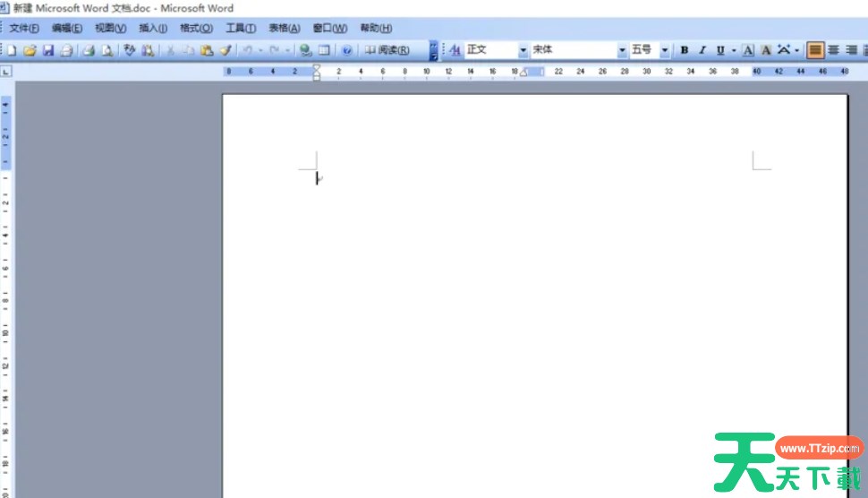Toggle align right
The width and height of the screenshot is (868, 498).
pos(851,50)
